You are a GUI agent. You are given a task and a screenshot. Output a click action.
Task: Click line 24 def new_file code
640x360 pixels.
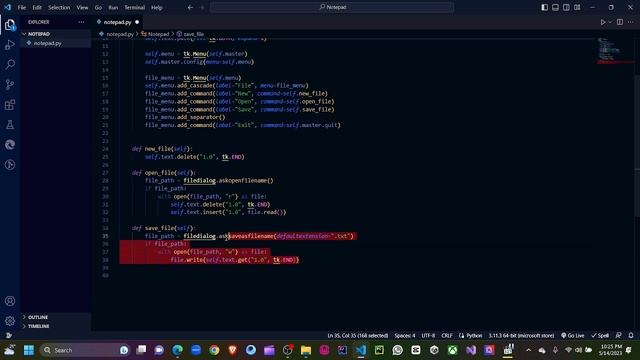pos(162,149)
